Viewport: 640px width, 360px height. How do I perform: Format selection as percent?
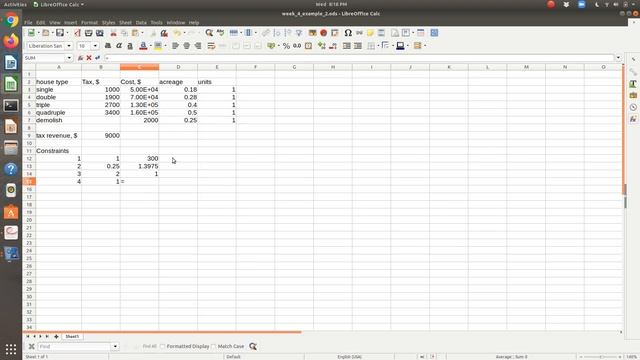click(286, 46)
